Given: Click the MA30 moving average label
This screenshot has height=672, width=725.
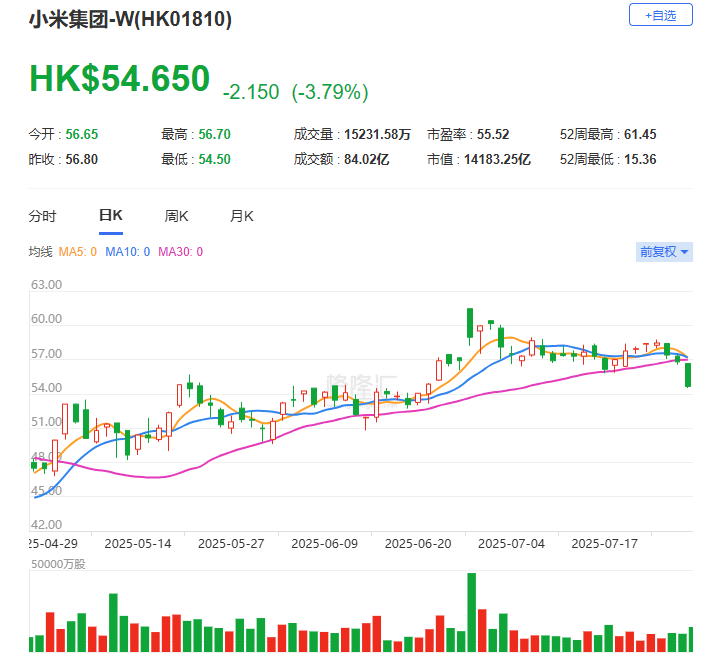Looking at the screenshot, I should pyautogui.click(x=180, y=252).
